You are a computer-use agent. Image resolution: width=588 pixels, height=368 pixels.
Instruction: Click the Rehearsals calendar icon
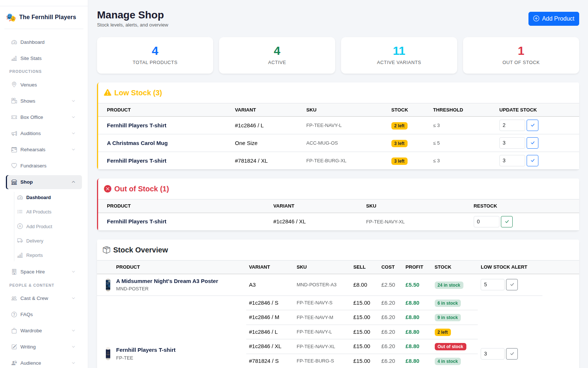pos(14,150)
